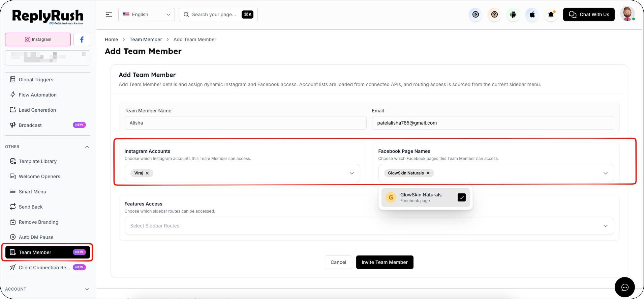Select the Team Member sidebar item

coord(48,252)
